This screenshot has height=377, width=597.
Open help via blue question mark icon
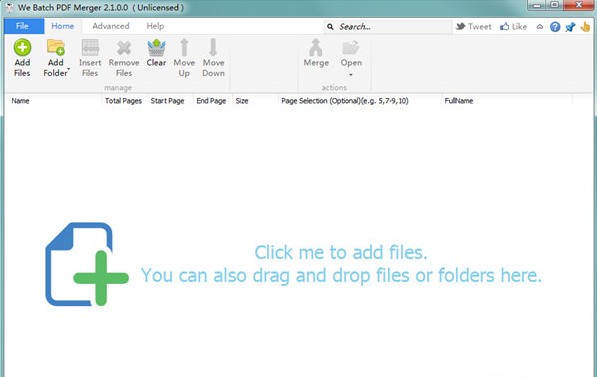(x=555, y=27)
